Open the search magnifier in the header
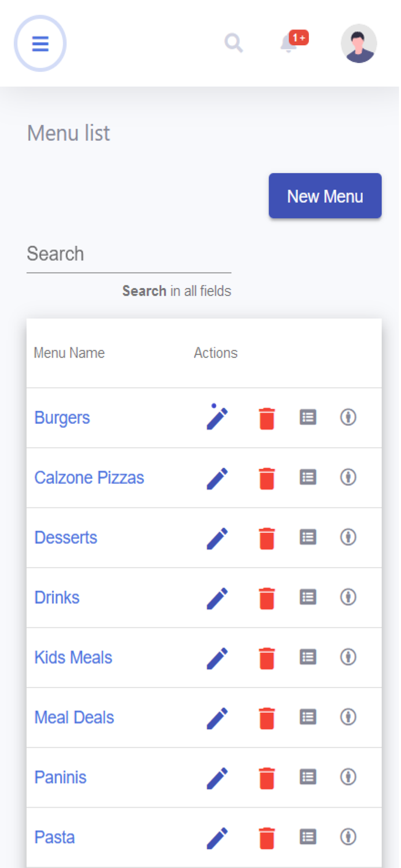This screenshot has height=868, width=401. pos(233,43)
